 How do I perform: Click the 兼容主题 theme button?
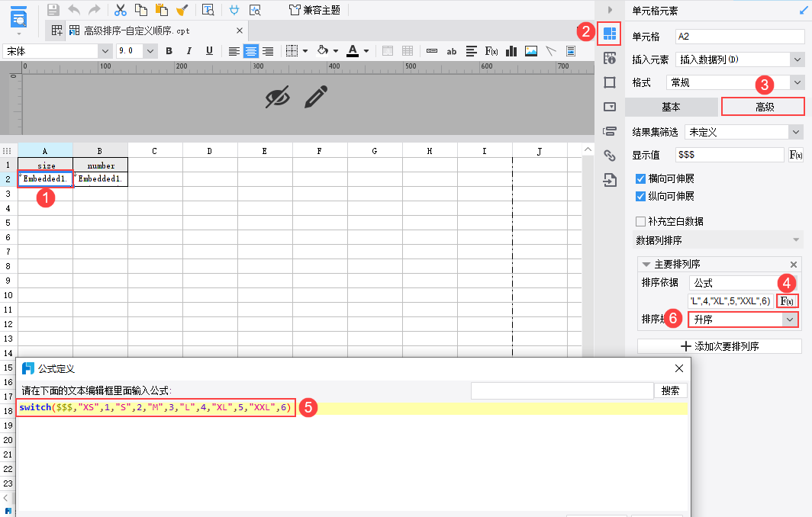tap(315, 10)
